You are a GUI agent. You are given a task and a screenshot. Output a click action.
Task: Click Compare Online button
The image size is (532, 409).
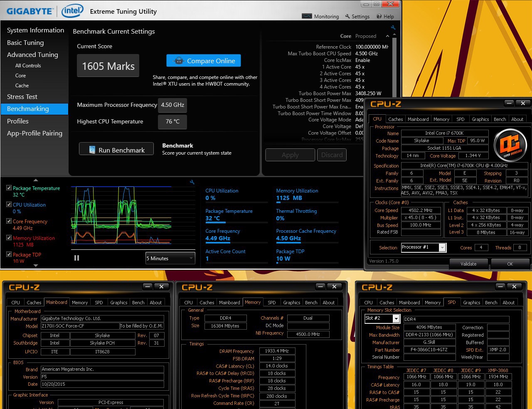pos(204,61)
